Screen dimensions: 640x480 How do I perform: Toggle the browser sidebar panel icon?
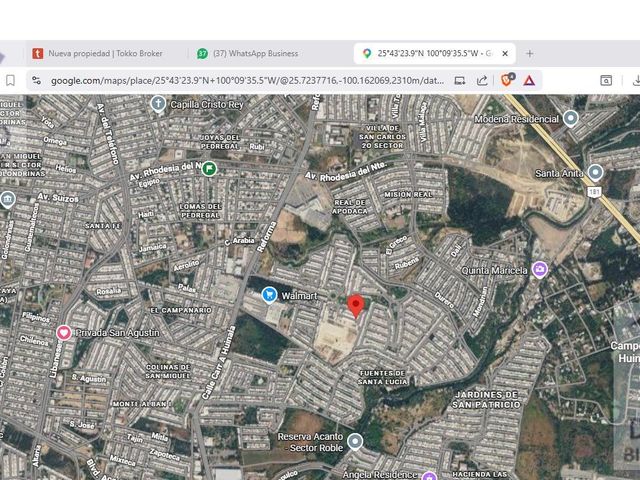click(x=606, y=80)
